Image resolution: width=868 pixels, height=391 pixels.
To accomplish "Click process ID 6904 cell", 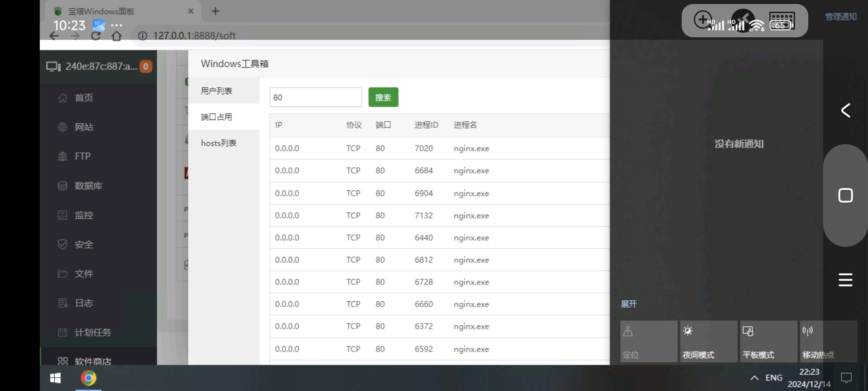I will pyautogui.click(x=424, y=193).
